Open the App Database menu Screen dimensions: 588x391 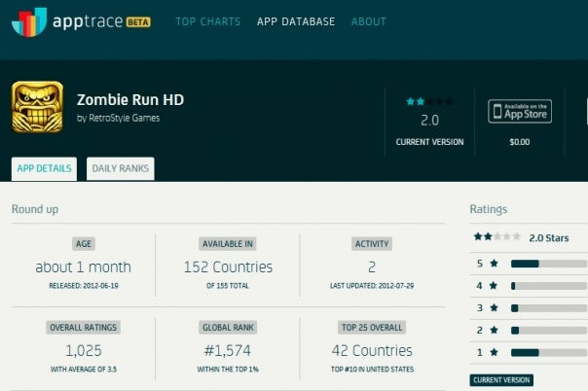coord(296,21)
